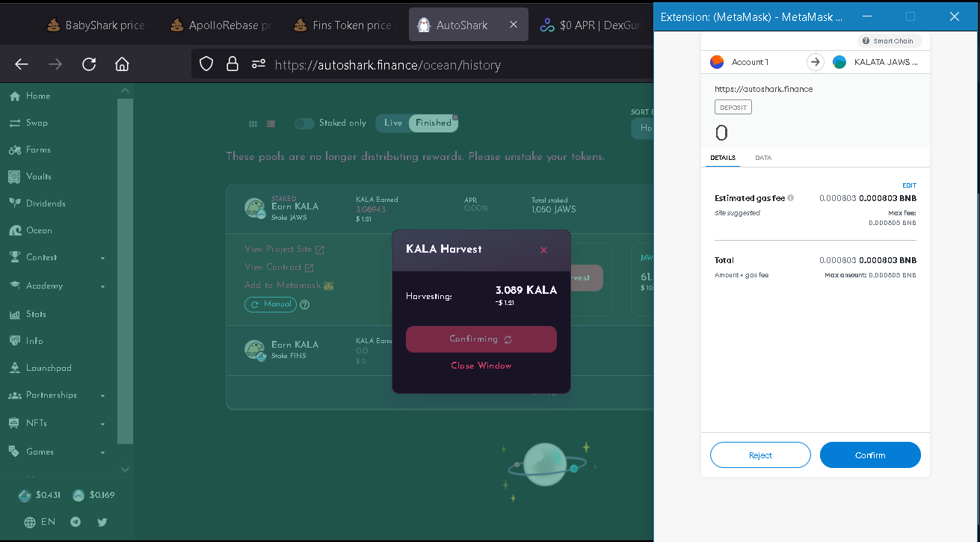Click the sidebar scrollbar down arrow
Image resolution: width=980 pixels, height=542 pixels.
pos(125,469)
